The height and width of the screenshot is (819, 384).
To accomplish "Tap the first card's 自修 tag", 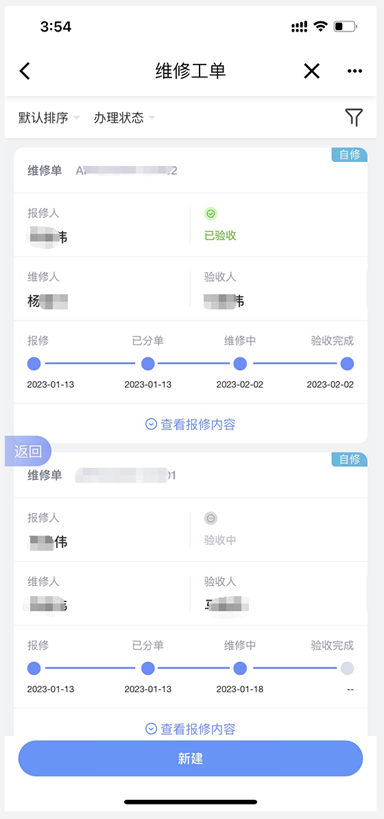I will click(349, 155).
